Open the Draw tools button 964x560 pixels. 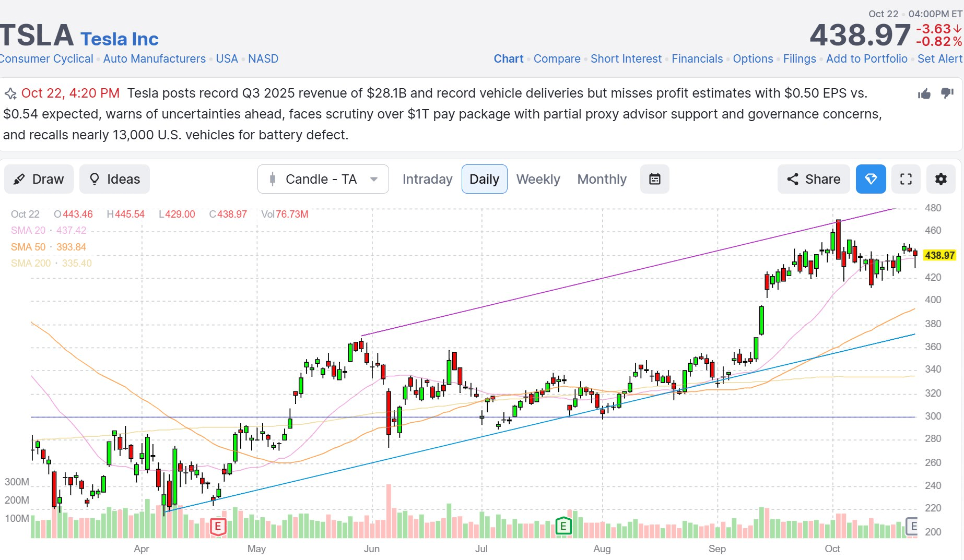[39, 179]
